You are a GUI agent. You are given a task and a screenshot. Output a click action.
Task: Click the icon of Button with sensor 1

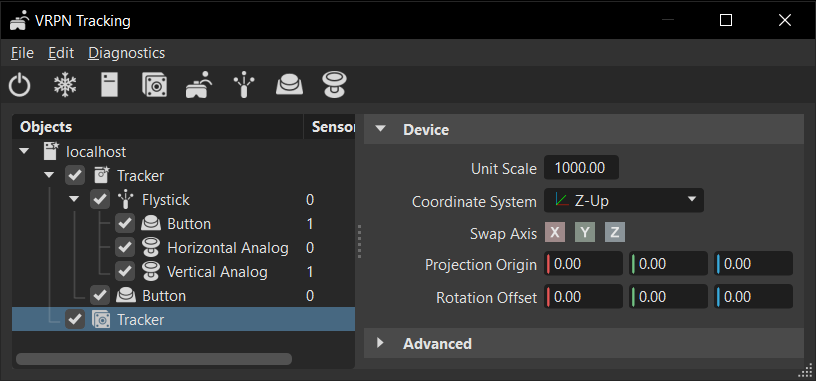click(151, 224)
